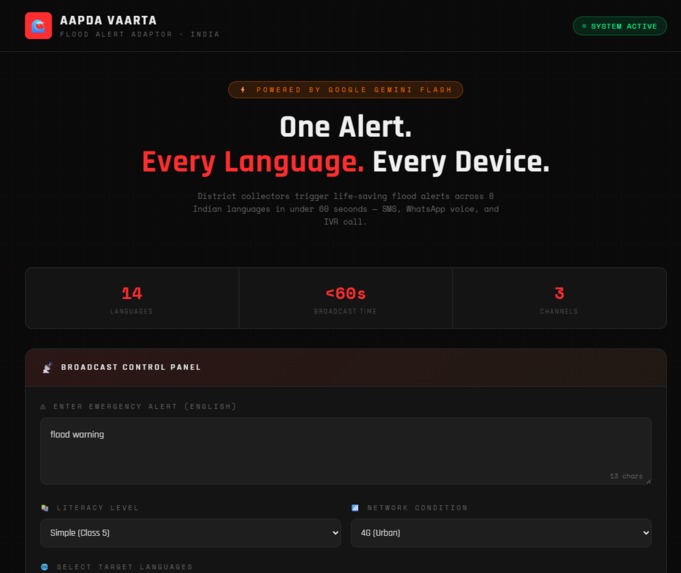
Task: Click the Broadcast Control Panel satellite icon
Action: coord(47,368)
